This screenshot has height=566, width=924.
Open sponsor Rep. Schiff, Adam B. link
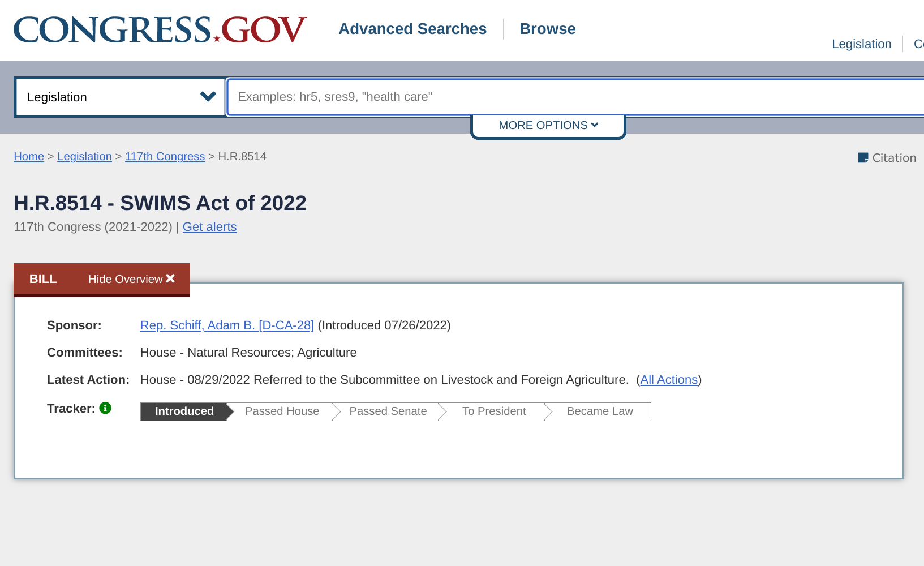point(227,325)
